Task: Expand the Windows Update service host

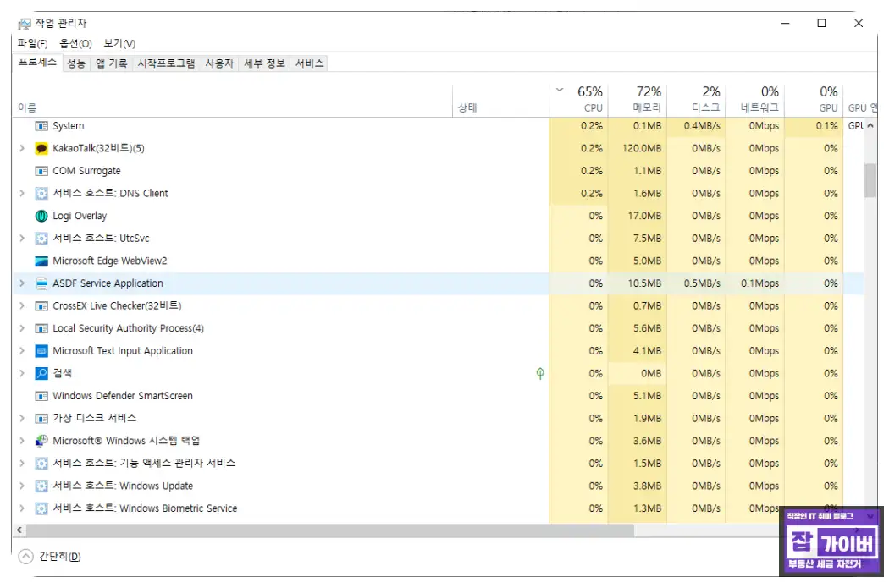Action: click(22, 486)
